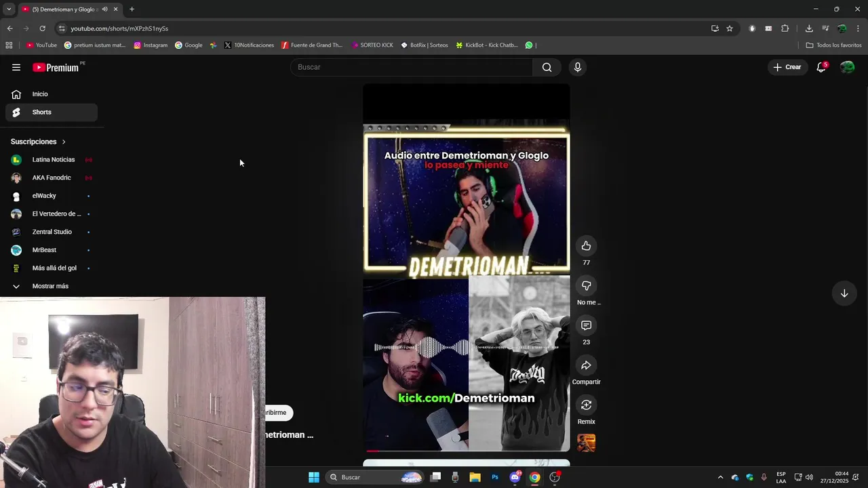Open BotRix Sorteos bookmark
The height and width of the screenshot is (488, 868).
(425, 45)
